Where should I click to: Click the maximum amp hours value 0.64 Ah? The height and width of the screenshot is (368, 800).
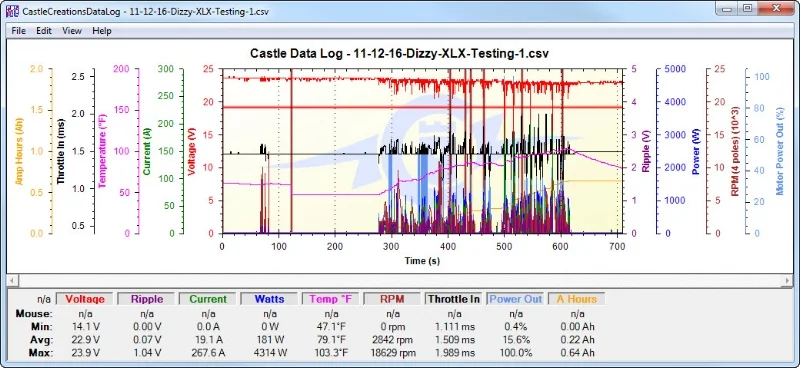tap(577, 353)
